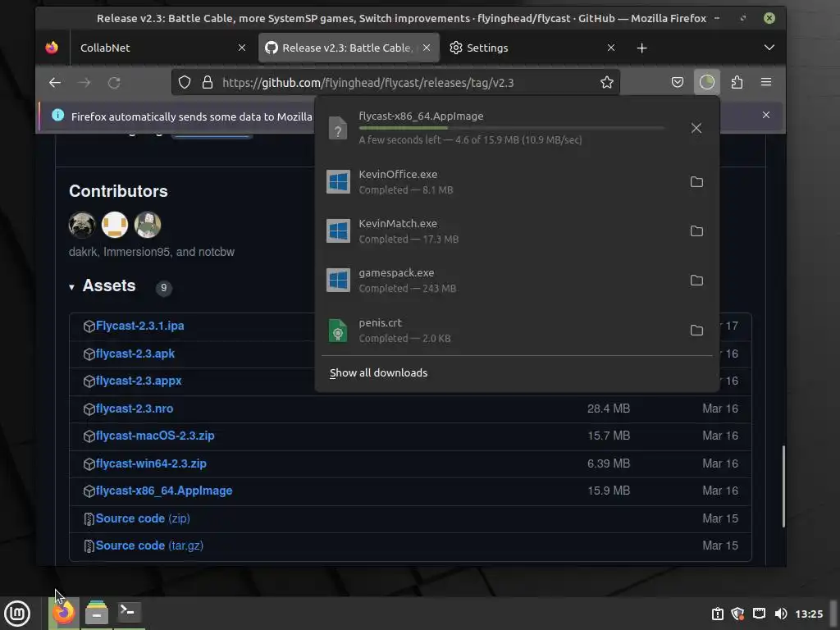
Task: Download Source code (tar.gz)
Action: [x=149, y=546]
